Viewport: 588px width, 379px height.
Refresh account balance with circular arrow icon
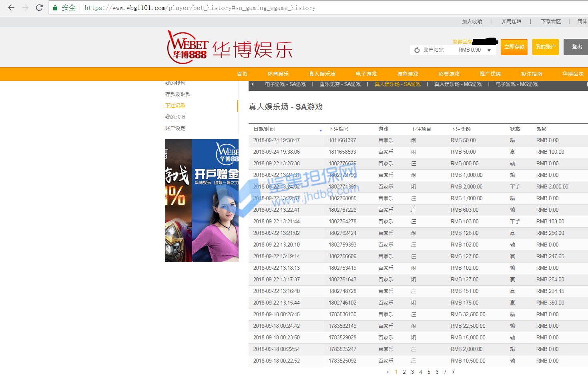(x=417, y=50)
